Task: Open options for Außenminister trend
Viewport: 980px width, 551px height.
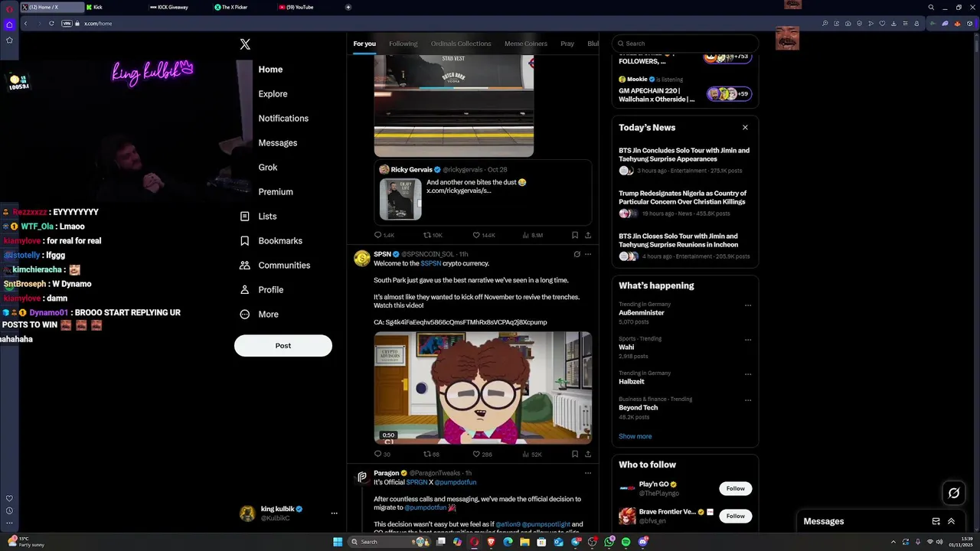Action: (748, 305)
